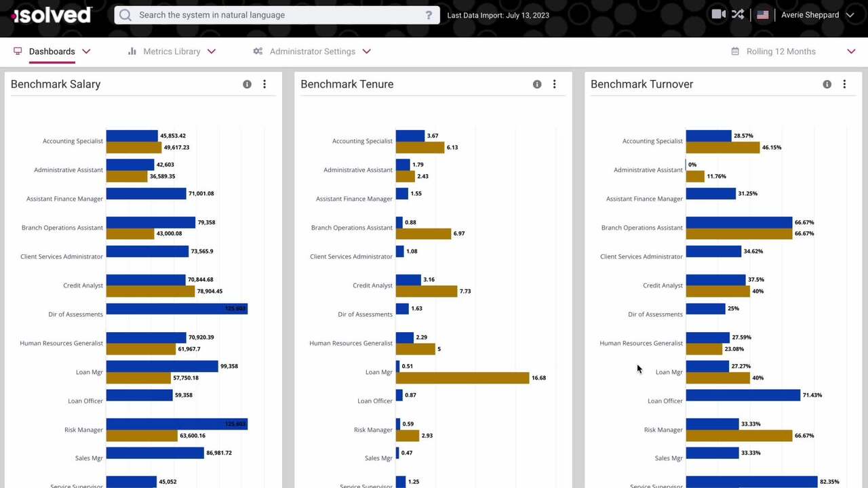This screenshot has width=868, height=488.
Task: Click the isolved logo
Action: [x=52, y=15]
